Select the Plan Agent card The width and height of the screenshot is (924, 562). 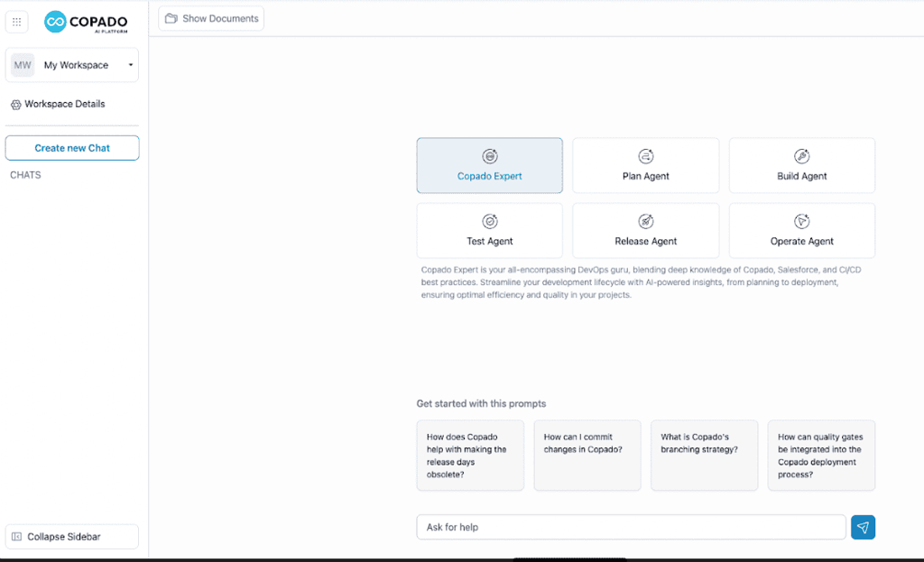click(646, 166)
